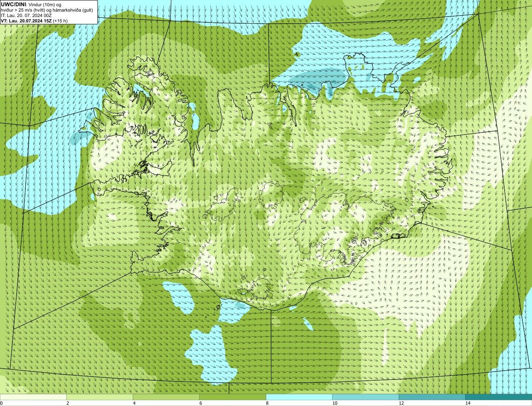
Task: Click the 4–6 m/s green legend swatch
Action: (166, 397)
